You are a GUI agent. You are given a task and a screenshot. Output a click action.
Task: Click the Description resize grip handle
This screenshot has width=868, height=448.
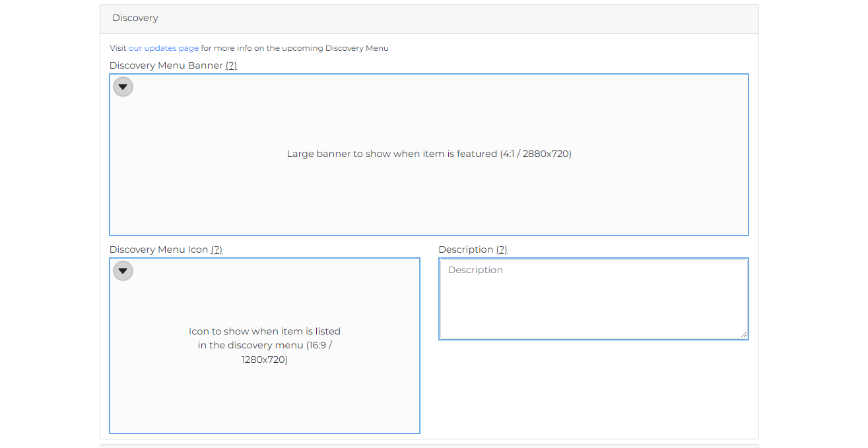point(745,335)
